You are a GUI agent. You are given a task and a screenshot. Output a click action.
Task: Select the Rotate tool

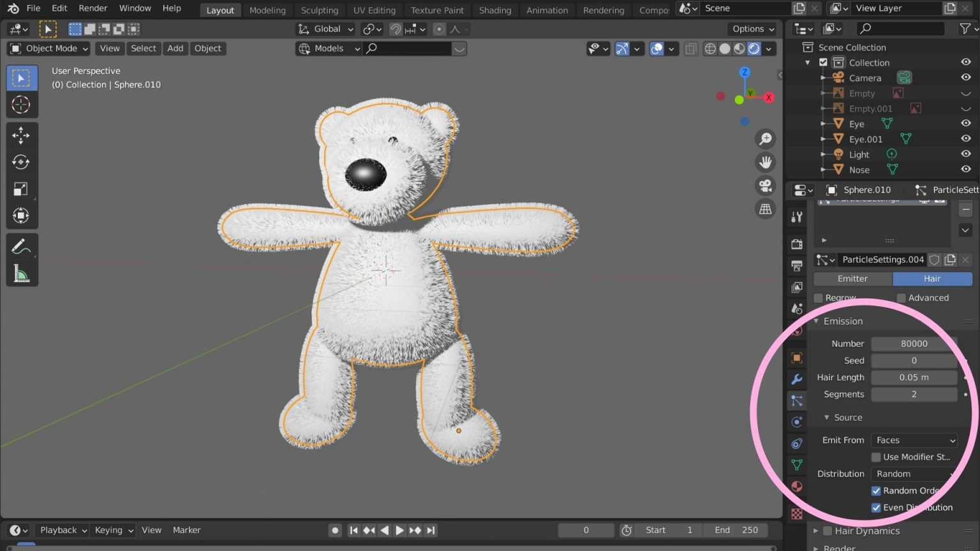coord(22,162)
